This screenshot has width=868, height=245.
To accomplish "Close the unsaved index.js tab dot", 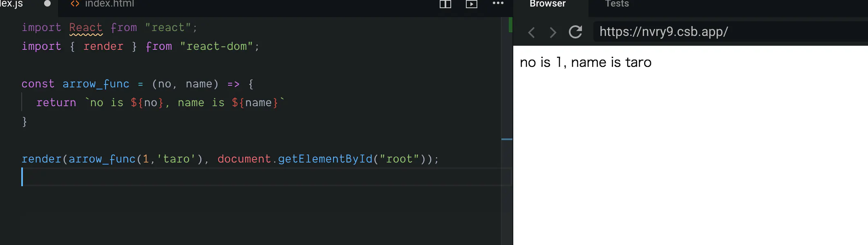I will 47,4.
